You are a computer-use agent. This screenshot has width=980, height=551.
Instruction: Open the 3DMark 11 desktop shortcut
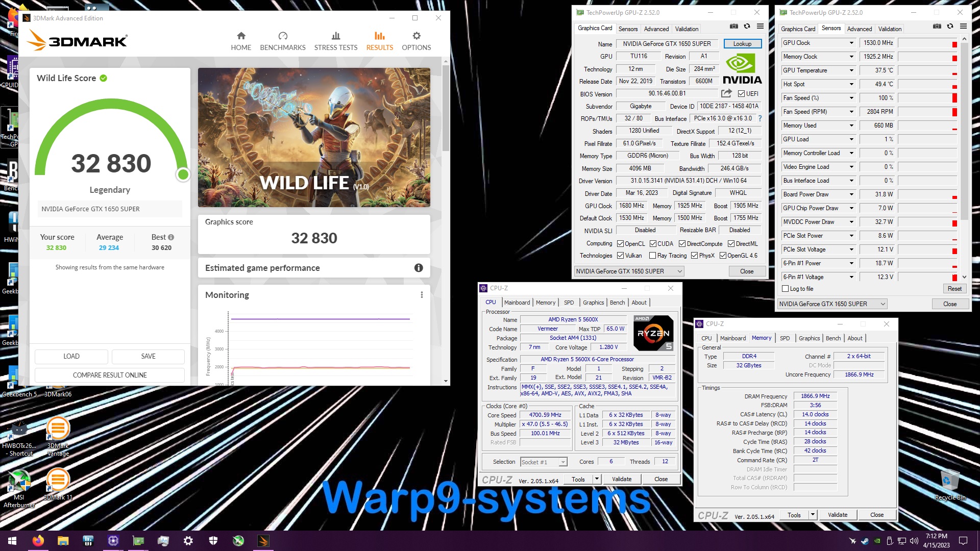pos(58,485)
